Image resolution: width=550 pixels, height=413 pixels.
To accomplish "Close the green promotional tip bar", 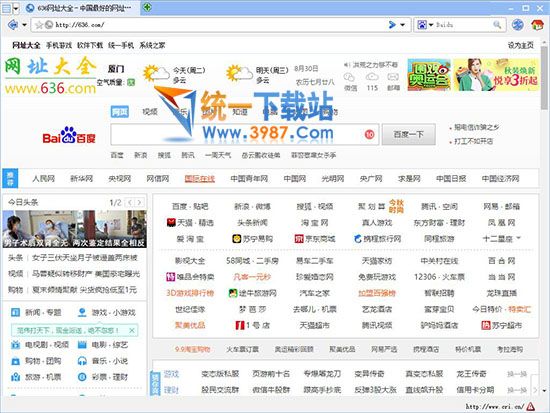I will [x=132, y=330].
